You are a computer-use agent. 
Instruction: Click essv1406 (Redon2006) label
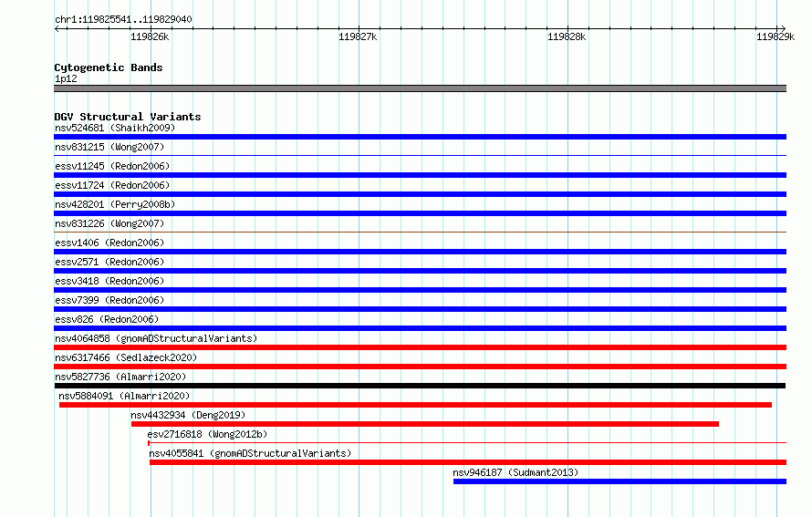click(109, 243)
